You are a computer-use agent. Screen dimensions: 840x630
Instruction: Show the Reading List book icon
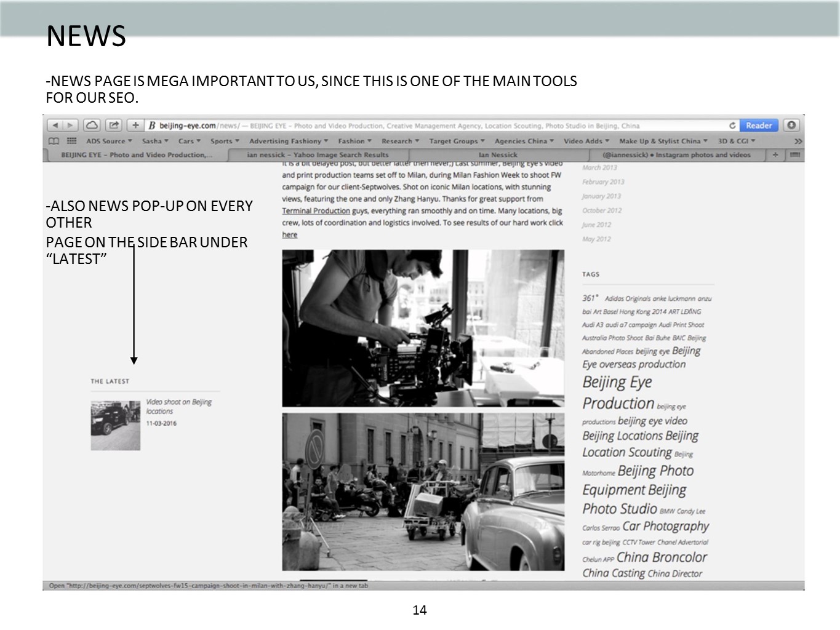(54, 141)
